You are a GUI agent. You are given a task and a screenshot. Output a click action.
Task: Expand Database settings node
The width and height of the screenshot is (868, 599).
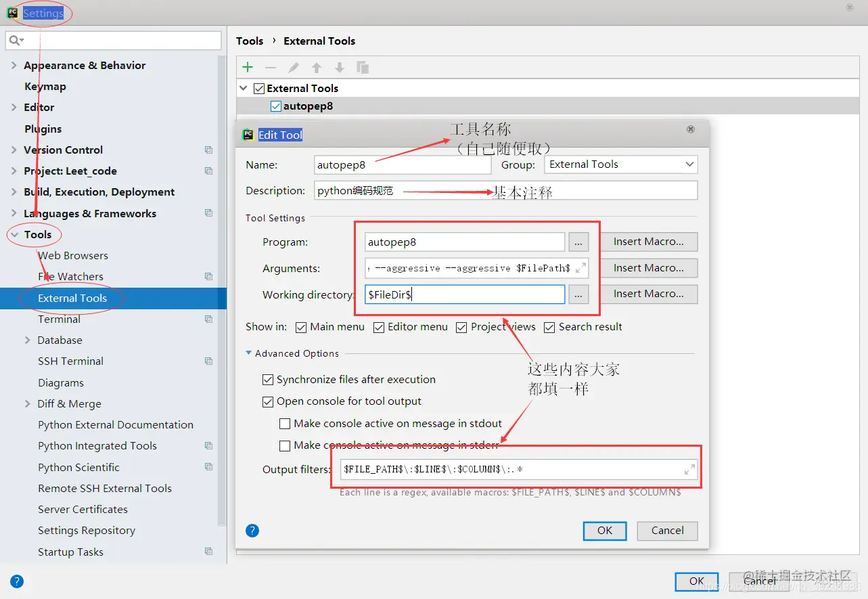(x=28, y=340)
